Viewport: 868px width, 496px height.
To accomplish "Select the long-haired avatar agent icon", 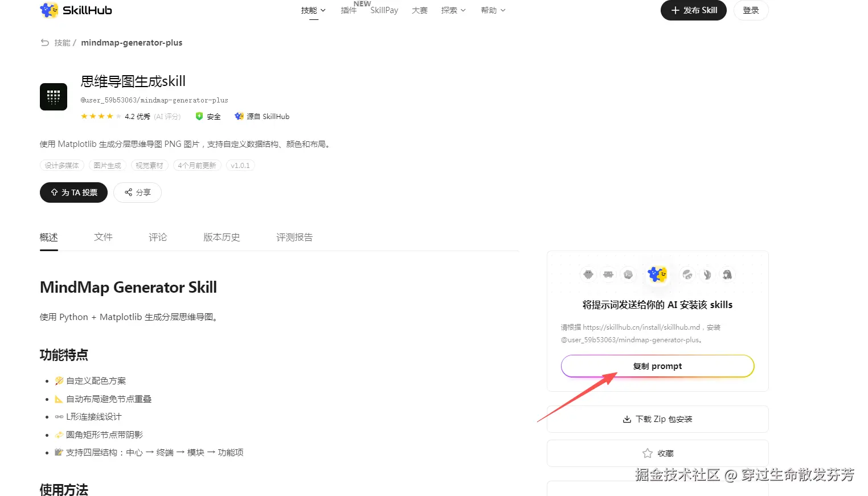I will [x=727, y=274].
